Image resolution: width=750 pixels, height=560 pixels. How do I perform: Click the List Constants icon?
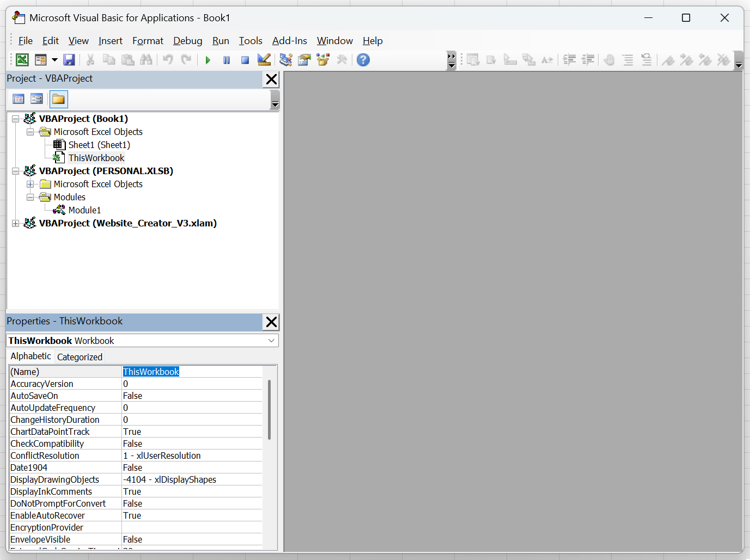click(491, 60)
